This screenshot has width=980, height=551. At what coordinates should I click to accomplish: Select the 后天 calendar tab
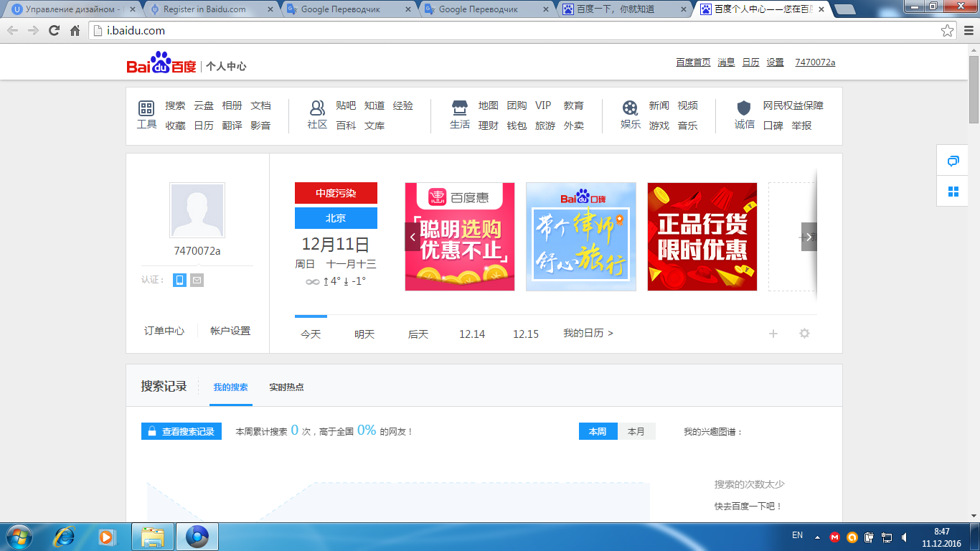coord(418,334)
